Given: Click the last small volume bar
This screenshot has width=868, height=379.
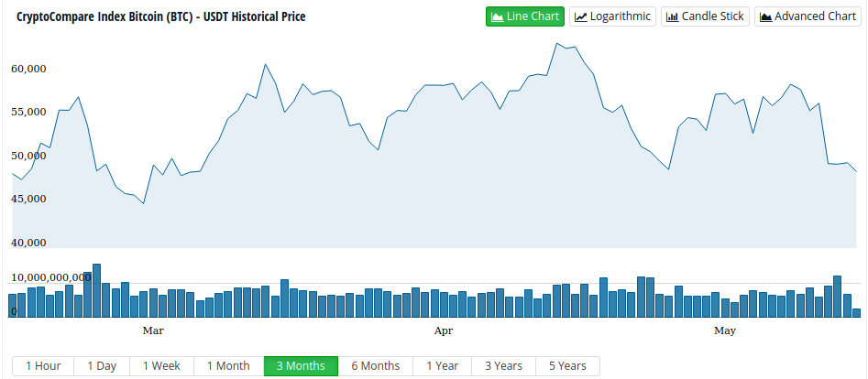Looking at the screenshot, I should 856,313.
